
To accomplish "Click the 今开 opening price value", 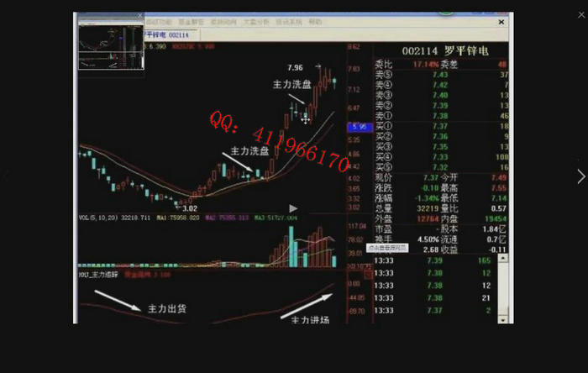I will 499,177.
